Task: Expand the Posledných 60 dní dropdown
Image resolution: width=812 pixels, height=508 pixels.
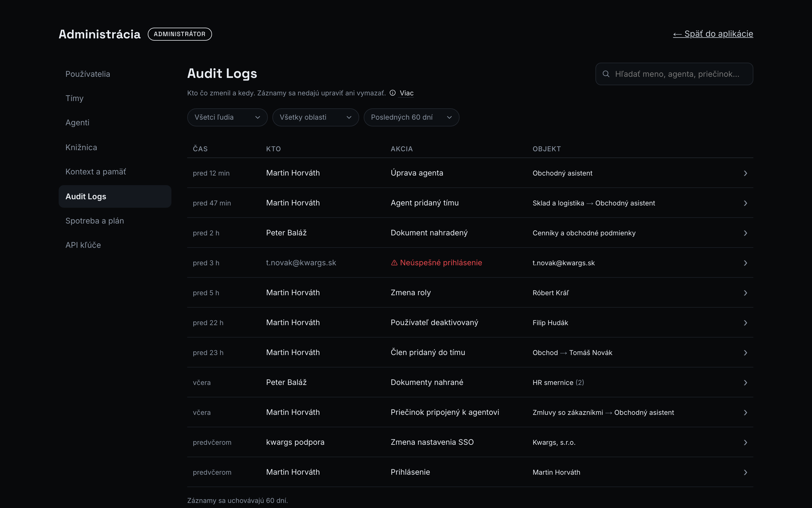Action: [411, 117]
